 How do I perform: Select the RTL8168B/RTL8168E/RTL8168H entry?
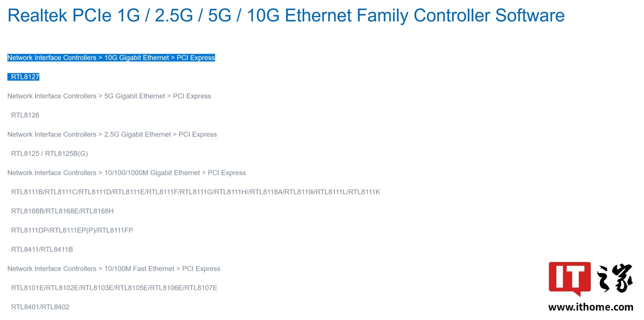(63, 211)
